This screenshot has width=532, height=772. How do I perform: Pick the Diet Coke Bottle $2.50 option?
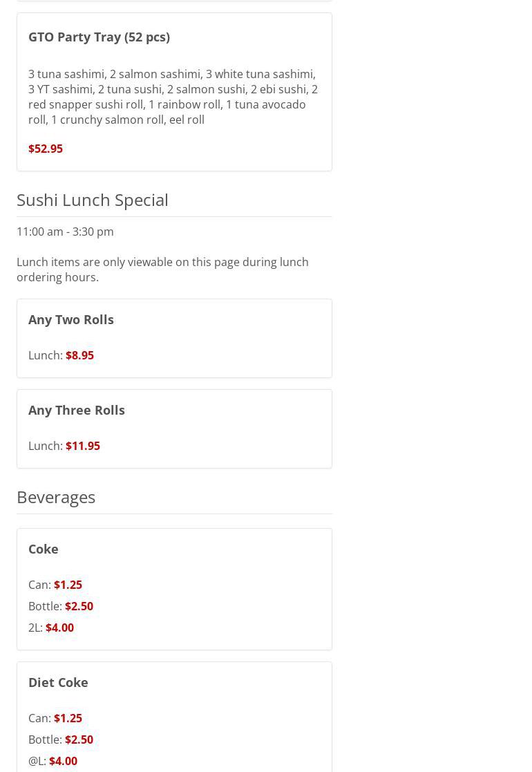point(79,740)
